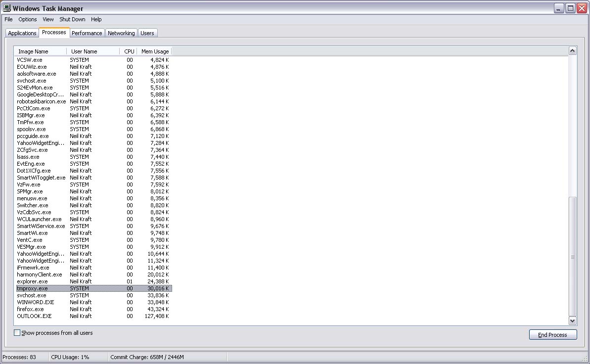Select the pccguide.exe process

pyautogui.click(x=94, y=136)
